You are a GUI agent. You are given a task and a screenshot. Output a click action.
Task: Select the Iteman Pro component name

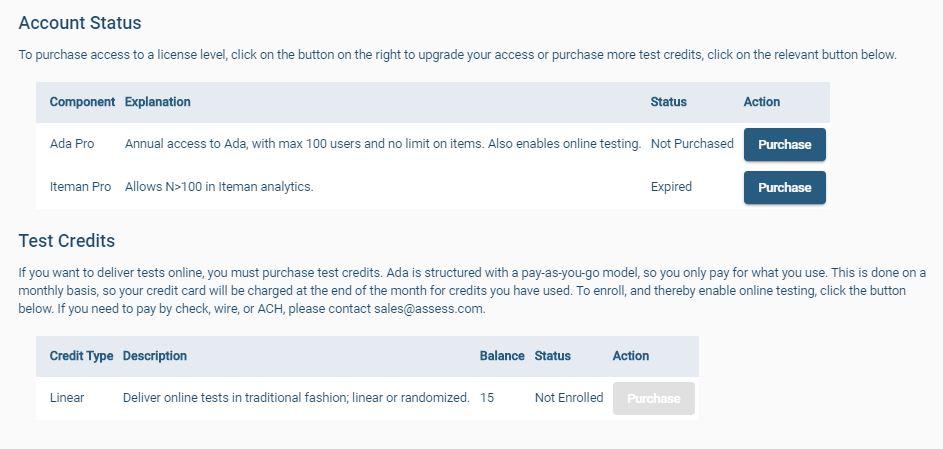tap(81, 187)
